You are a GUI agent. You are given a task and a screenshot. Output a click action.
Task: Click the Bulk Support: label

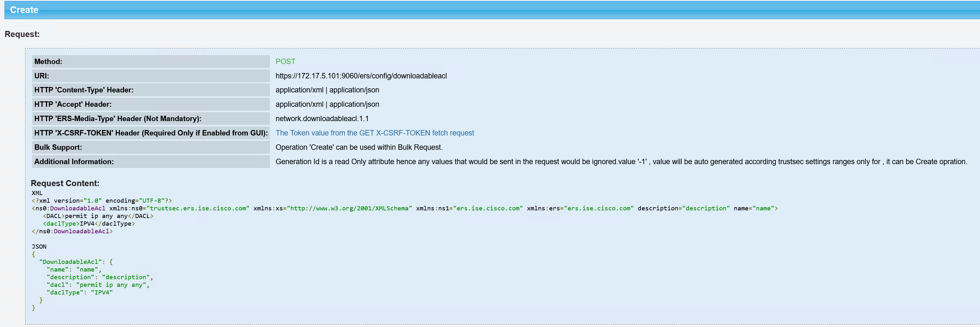(x=151, y=148)
